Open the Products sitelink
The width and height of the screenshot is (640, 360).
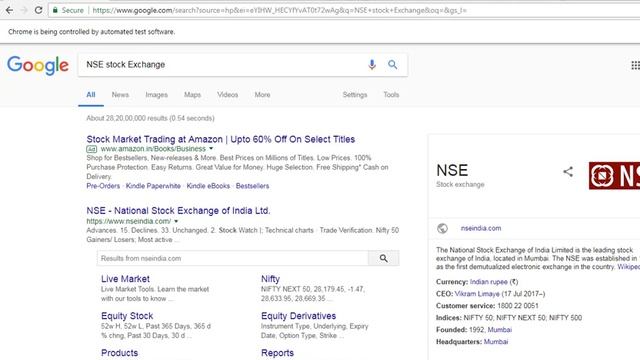click(x=120, y=353)
